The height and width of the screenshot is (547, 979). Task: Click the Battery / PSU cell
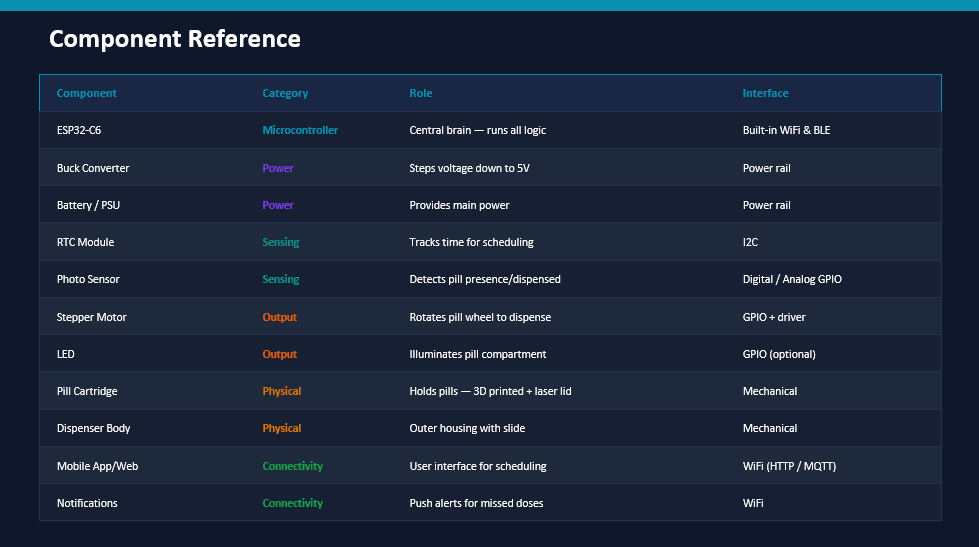tap(89, 205)
